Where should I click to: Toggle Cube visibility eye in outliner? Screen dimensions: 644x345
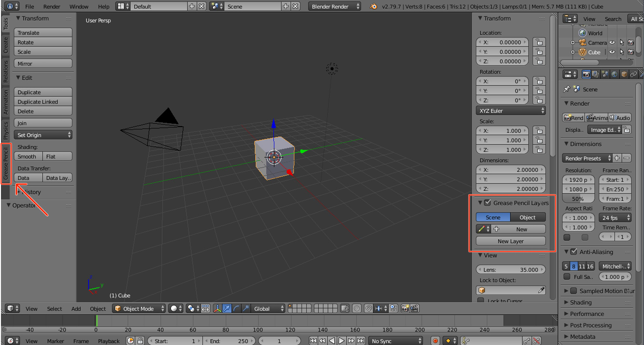[612, 52]
